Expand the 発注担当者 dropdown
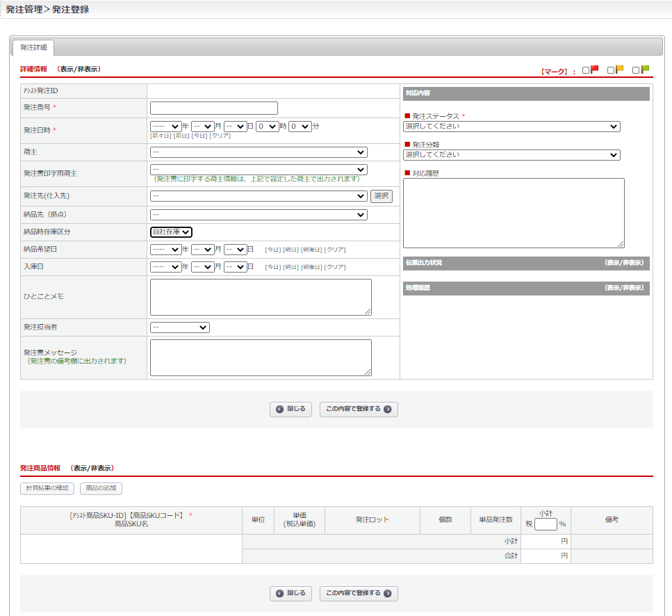This screenshot has height=616, width=672. point(179,327)
